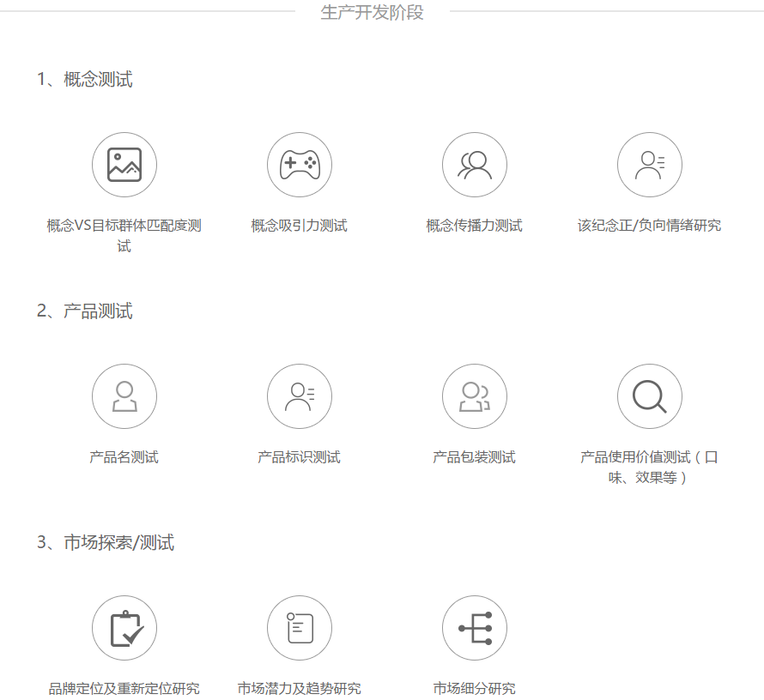This screenshot has width=764, height=700.
Task: Click the 生产开发阶段 page heading
Action: (373, 12)
